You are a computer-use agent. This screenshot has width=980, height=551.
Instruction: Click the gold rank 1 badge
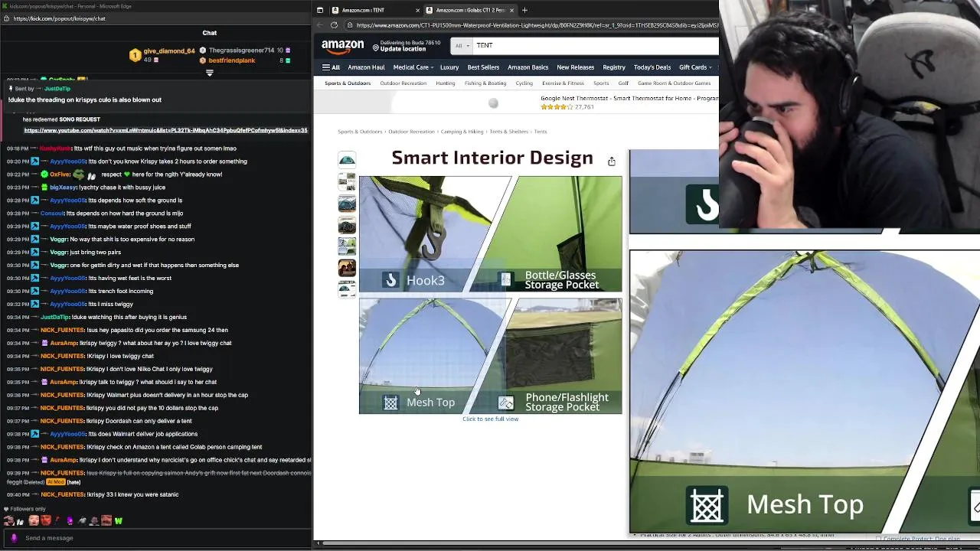(x=135, y=55)
